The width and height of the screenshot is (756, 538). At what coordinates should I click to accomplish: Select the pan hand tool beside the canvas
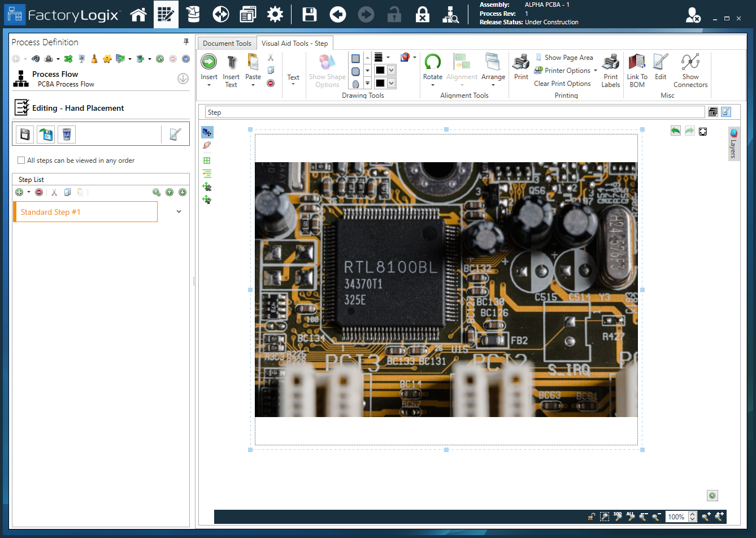point(207,145)
